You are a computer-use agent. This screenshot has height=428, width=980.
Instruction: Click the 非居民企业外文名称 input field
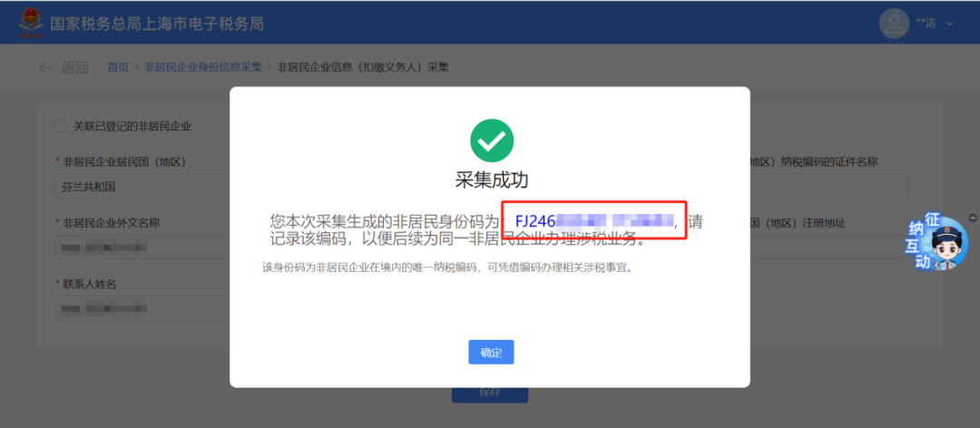pos(142,248)
